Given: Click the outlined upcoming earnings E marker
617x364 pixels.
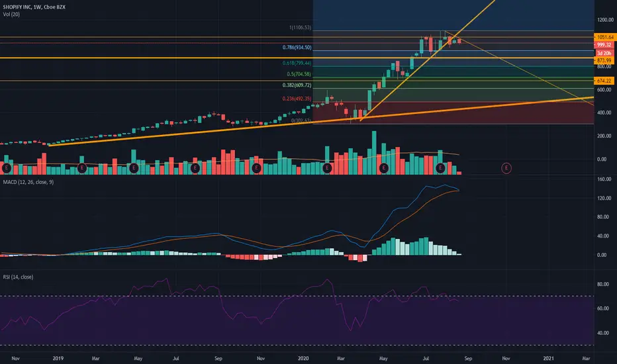Looking at the screenshot, I should (506, 168).
